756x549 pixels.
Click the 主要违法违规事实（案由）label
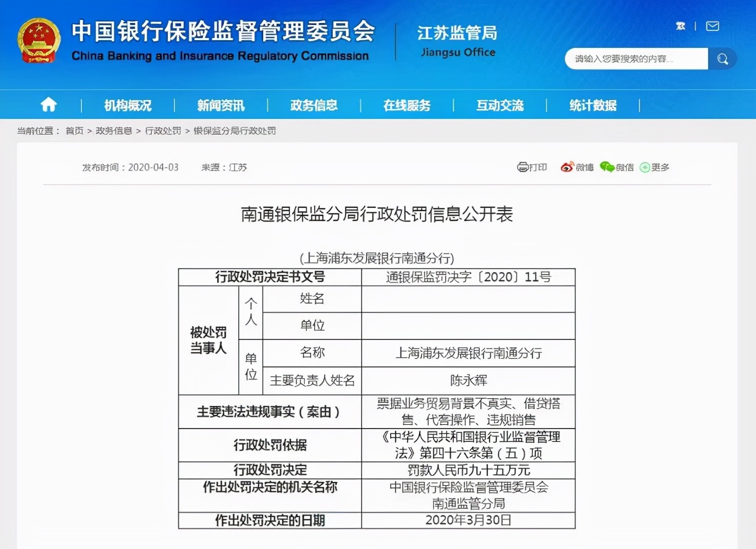[x=270, y=411]
